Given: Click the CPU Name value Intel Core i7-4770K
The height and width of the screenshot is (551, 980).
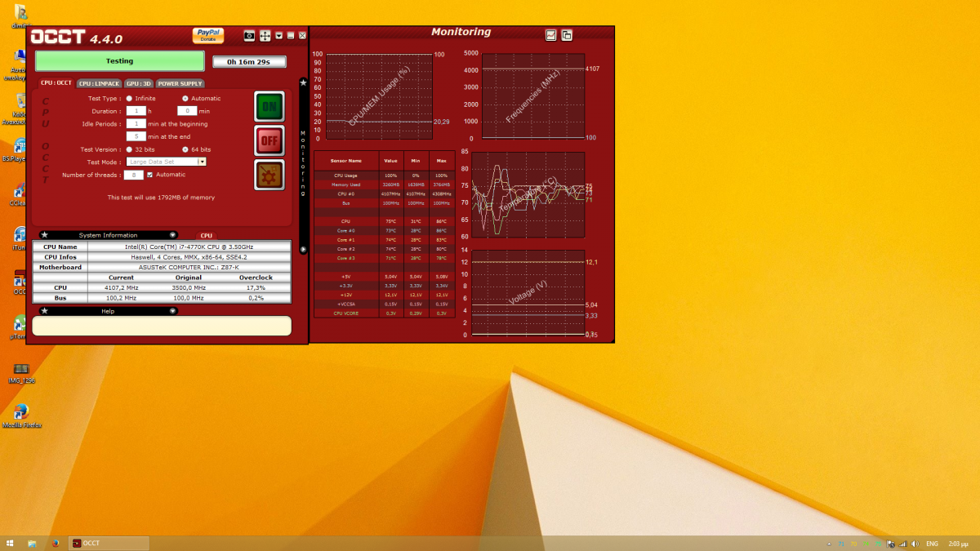Looking at the screenshot, I should click(188, 247).
